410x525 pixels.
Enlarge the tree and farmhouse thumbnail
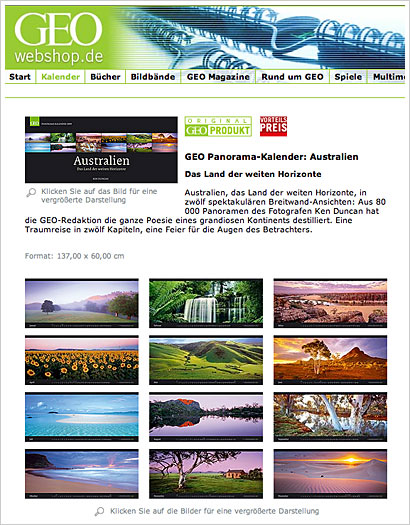tap(206, 474)
